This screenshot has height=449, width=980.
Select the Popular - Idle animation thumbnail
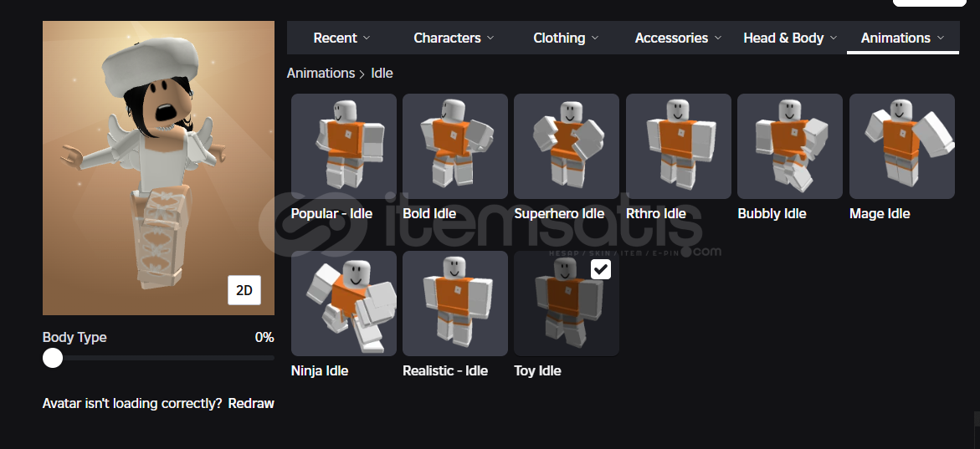point(343,146)
